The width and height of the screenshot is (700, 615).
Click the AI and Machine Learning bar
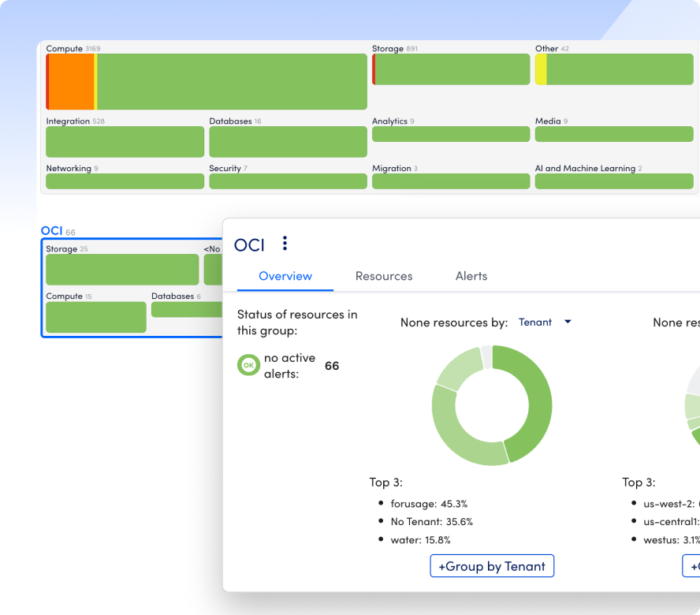[x=614, y=181]
